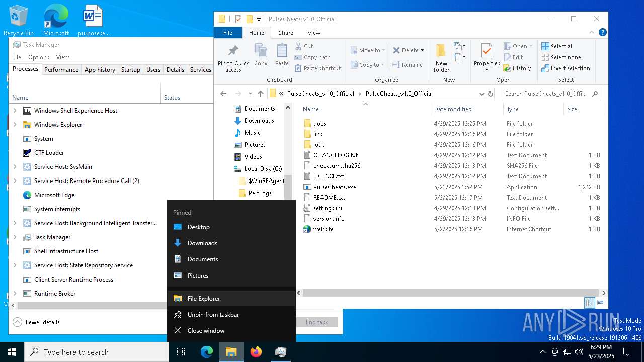644x362 pixels.
Task: Switch to the View ribbon tab
Action: 314,33
